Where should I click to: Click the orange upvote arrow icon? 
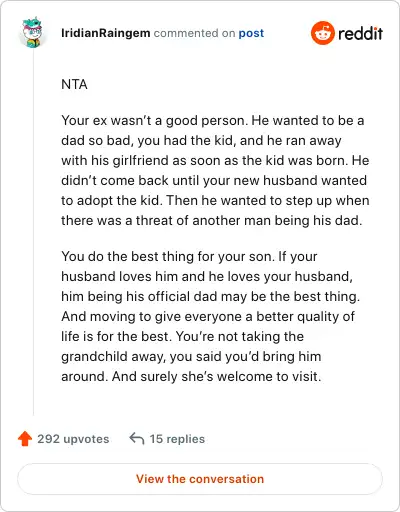[25, 439]
